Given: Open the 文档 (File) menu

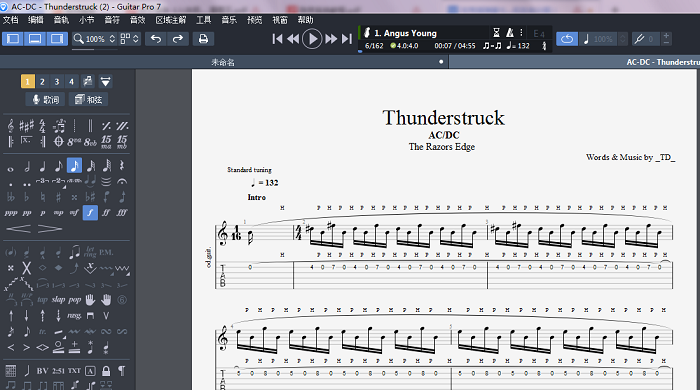Looking at the screenshot, I should [x=11, y=20].
